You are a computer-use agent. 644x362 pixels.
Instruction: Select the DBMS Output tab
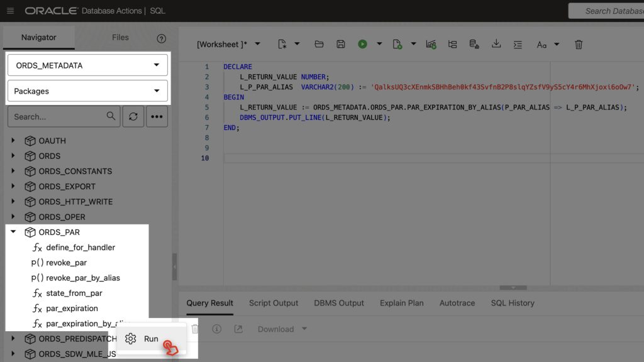[x=339, y=304]
